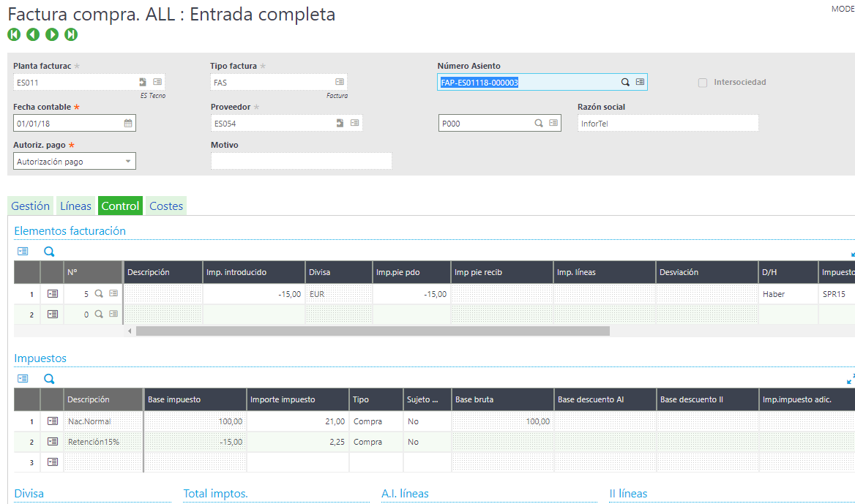Click search icon above Impuestos grid
The height and width of the screenshot is (504, 855).
click(x=49, y=379)
